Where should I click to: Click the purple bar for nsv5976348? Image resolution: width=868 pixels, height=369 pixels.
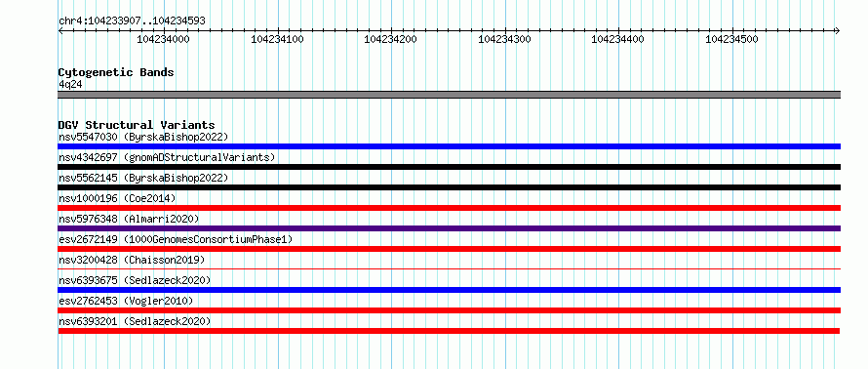click(x=449, y=228)
